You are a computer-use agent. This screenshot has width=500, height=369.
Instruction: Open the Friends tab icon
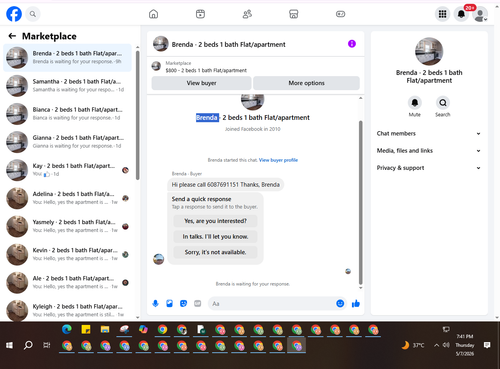pos(247,14)
